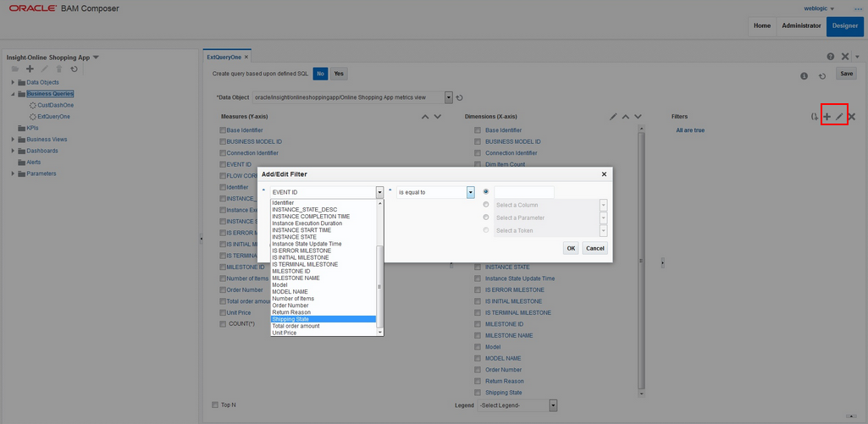Open the help question mark icon

[x=831, y=57]
